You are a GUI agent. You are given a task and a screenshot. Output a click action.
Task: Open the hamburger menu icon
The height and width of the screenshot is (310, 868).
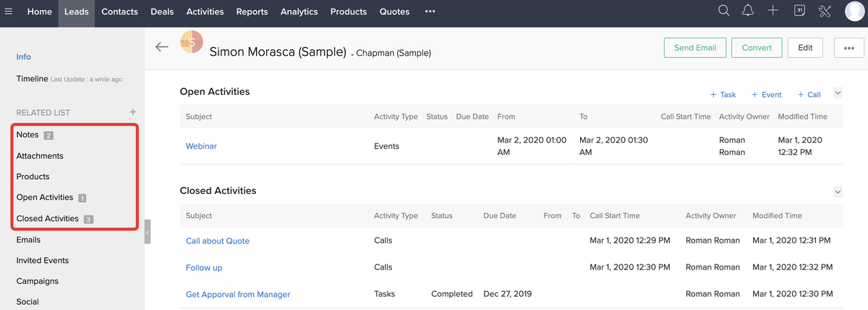(8, 12)
